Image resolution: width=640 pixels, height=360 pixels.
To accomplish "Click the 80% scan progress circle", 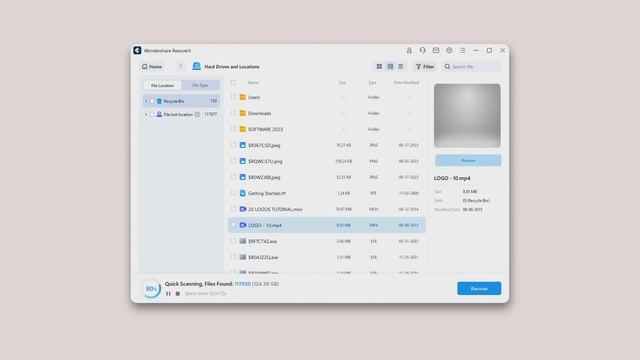I will pos(151,289).
